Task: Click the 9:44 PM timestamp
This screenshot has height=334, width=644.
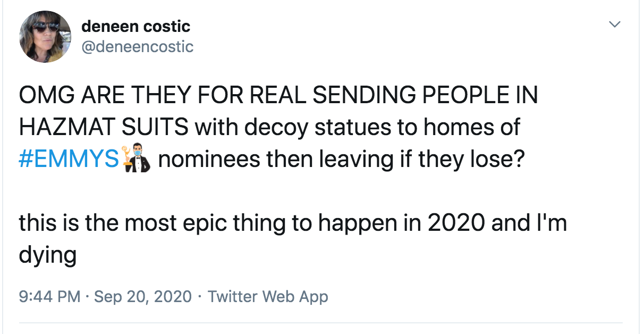Action: click(x=50, y=297)
